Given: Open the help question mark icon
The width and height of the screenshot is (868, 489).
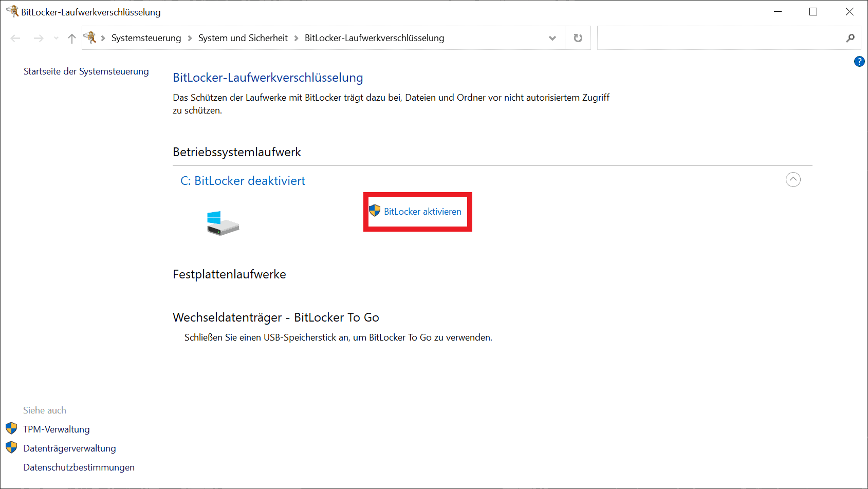Looking at the screenshot, I should coord(859,61).
